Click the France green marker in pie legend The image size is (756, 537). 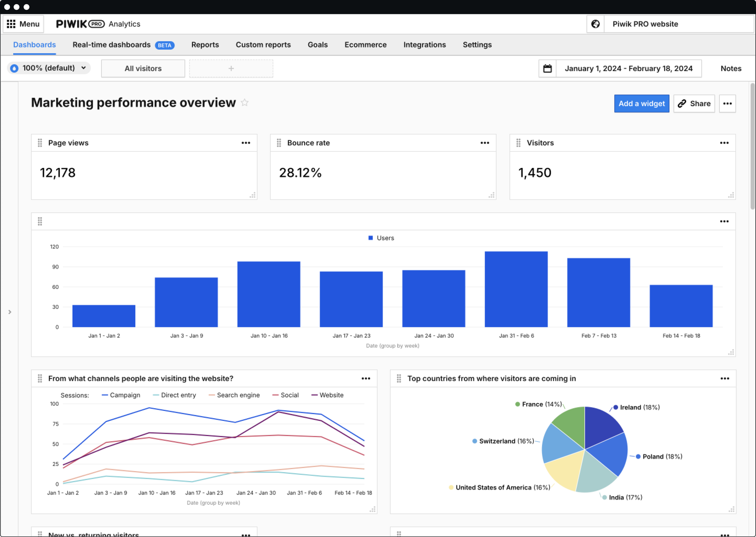coord(518,404)
